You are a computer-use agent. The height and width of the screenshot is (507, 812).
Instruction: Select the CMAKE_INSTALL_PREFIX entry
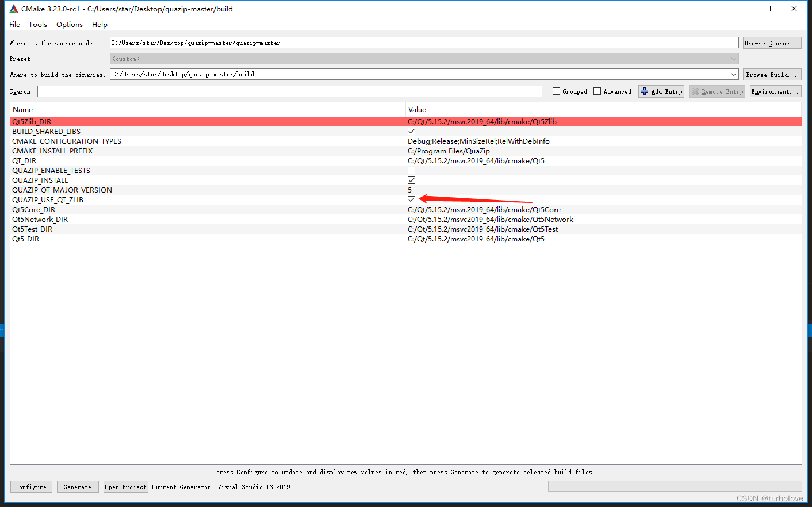click(52, 151)
